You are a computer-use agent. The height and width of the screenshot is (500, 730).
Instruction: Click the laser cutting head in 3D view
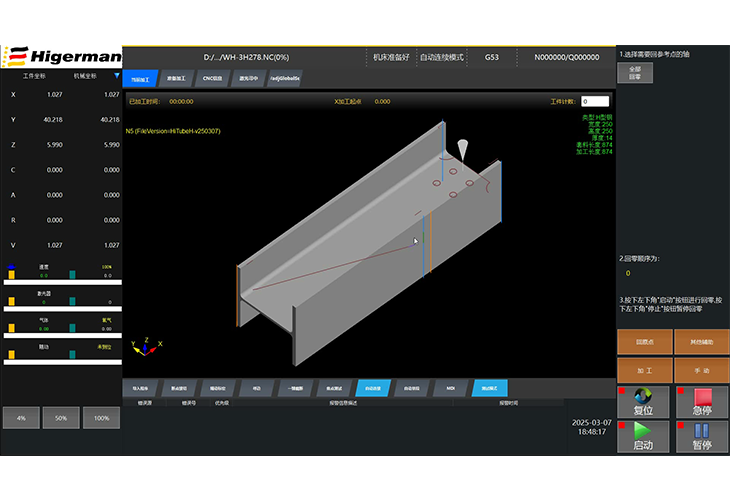click(x=461, y=147)
